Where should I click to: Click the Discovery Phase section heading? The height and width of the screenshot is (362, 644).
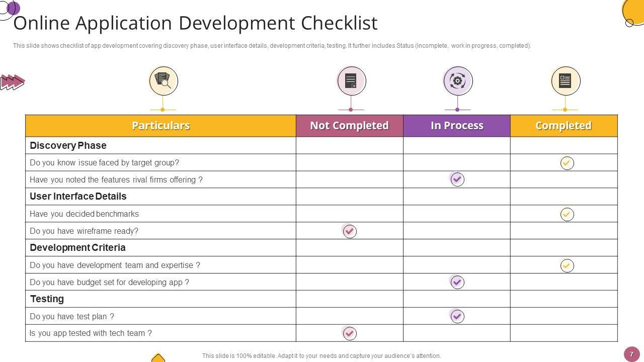tap(68, 146)
